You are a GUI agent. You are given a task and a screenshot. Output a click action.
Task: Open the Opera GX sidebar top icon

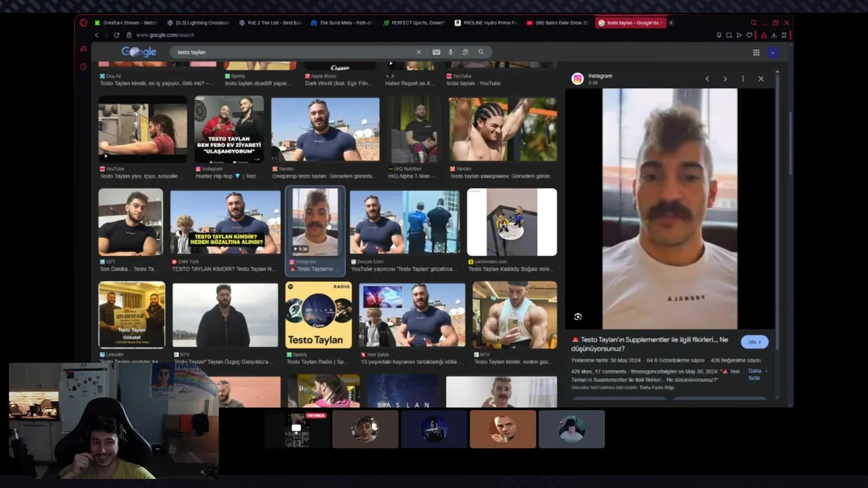pos(83,49)
